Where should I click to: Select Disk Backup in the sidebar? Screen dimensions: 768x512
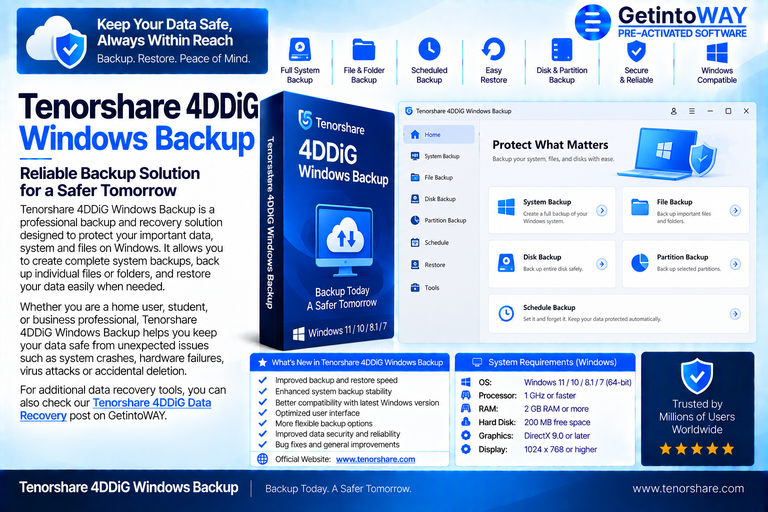[x=438, y=199]
